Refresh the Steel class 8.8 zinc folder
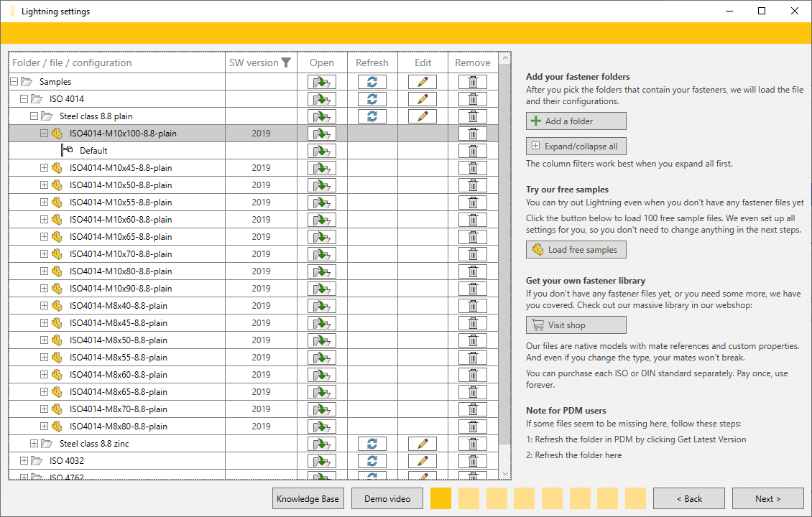 [x=372, y=443]
